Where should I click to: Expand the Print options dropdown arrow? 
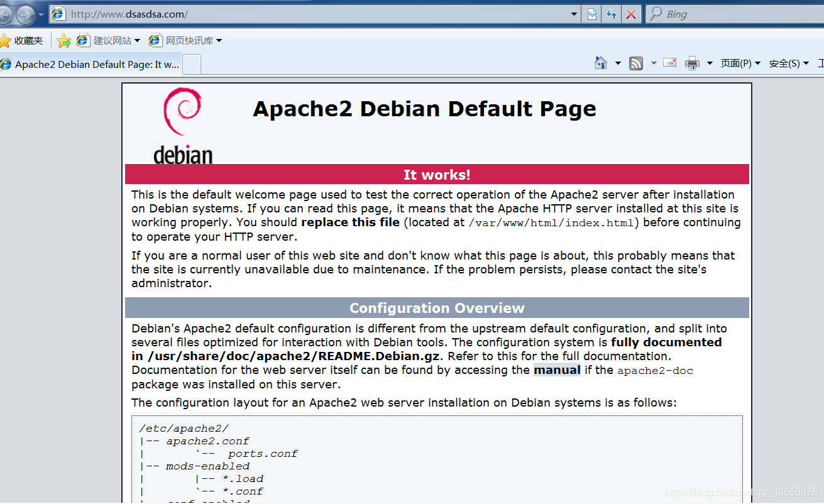pos(710,63)
